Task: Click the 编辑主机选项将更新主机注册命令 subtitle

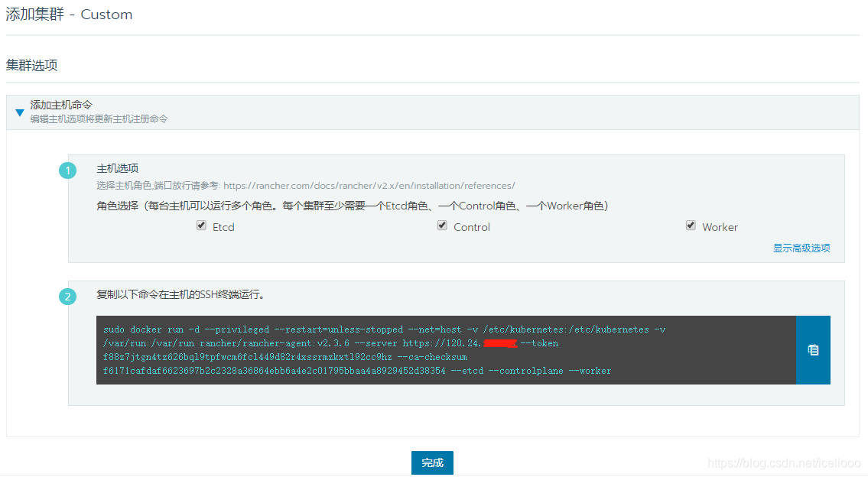Action: coord(99,119)
